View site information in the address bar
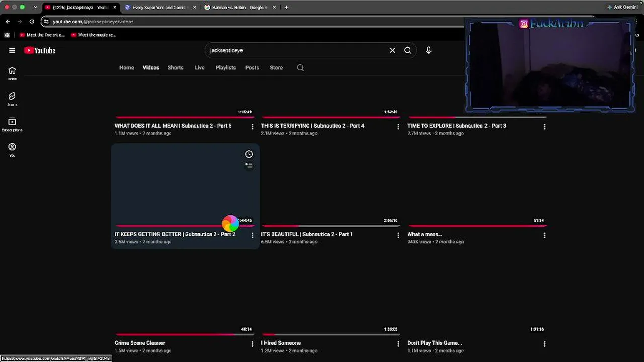 click(46, 22)
